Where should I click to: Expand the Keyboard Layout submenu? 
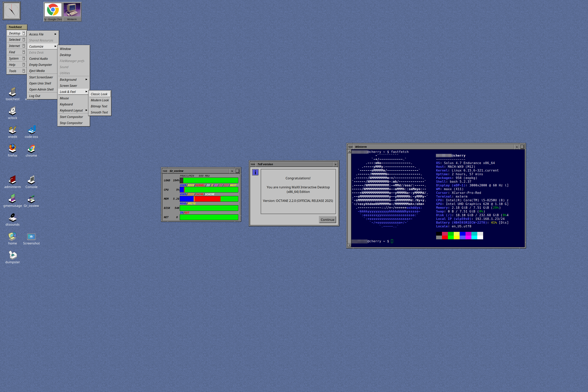click(73, 110)
